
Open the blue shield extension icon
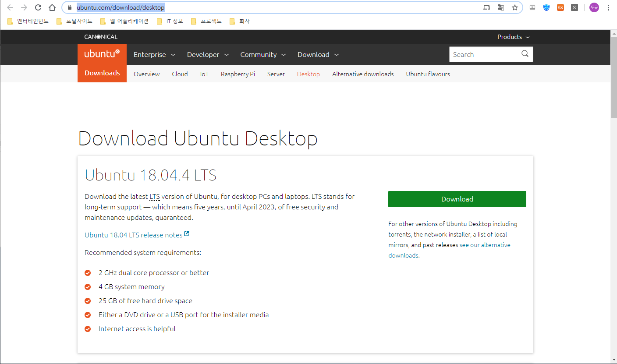pos(546,7)
